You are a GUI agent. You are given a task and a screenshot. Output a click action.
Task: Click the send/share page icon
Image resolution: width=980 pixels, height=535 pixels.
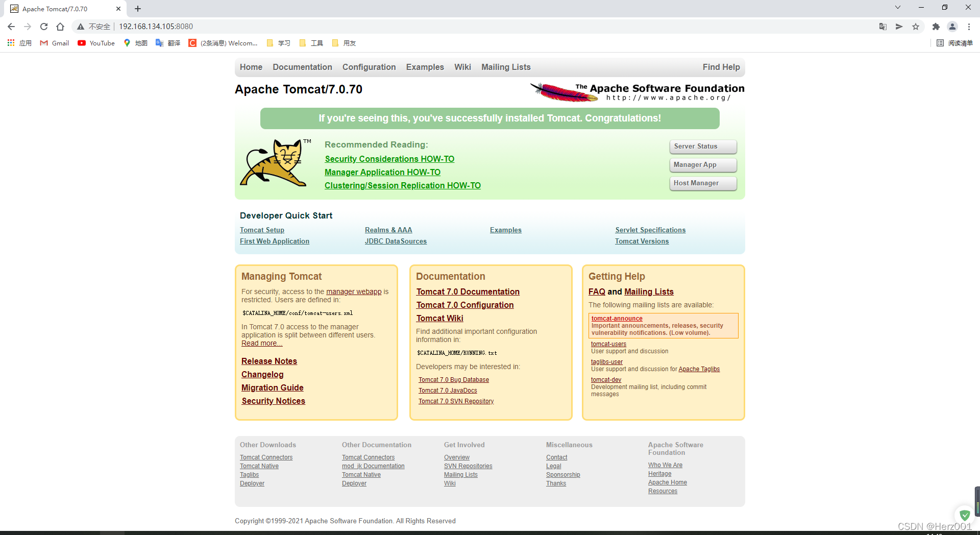pos(899,27)
